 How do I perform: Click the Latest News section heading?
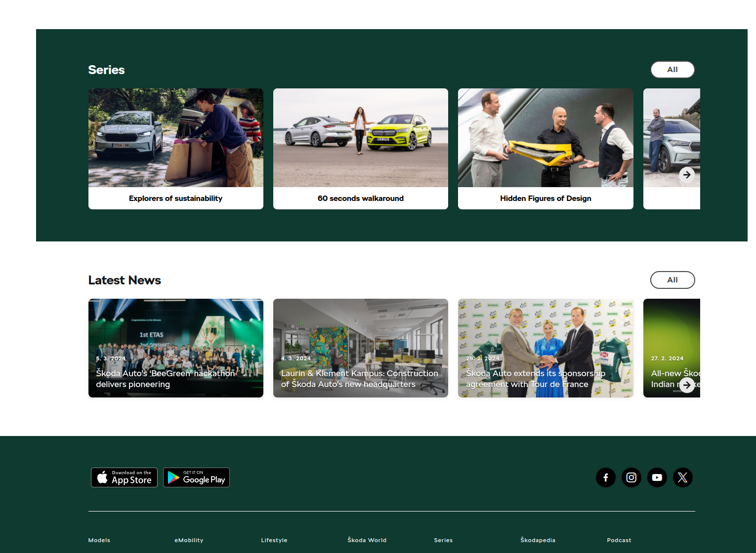pyautogui.click(x=125, y=280)
